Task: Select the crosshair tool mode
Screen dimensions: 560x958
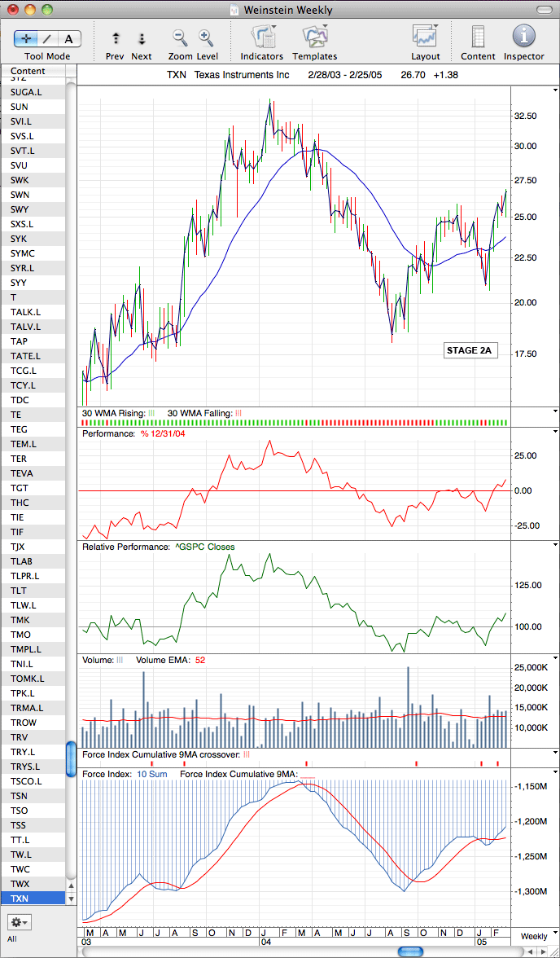Action: pos(26,39)
